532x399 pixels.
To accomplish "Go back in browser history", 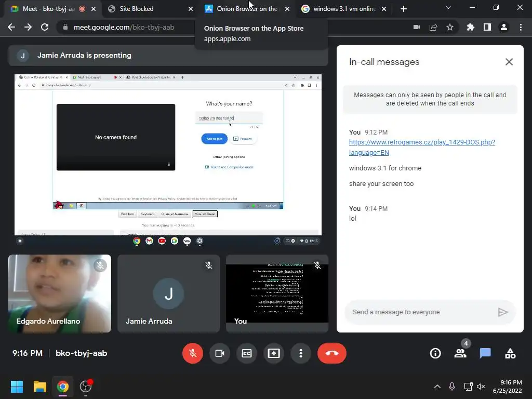I will pos(11,27).
